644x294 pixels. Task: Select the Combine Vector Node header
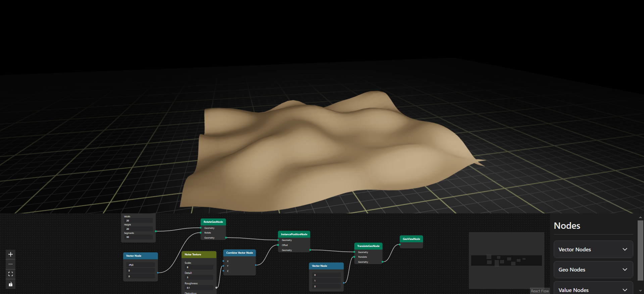[240, 253]
